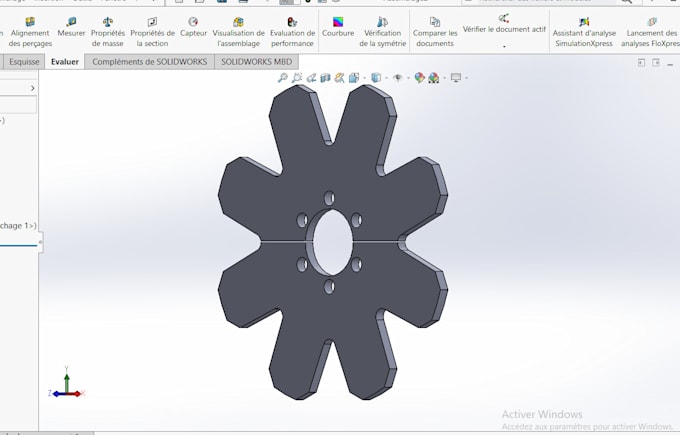The height and width of the screenshot is (435, 680).
Task: Select the Mesurer tool
Action: coord(71,27)
